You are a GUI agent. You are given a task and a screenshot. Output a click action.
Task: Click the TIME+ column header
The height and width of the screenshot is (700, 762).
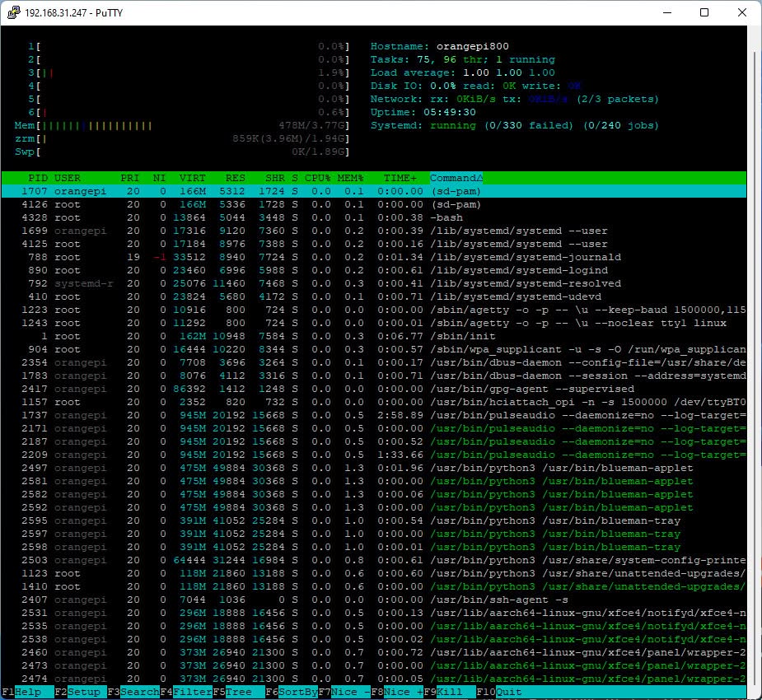tap(400, 178)
